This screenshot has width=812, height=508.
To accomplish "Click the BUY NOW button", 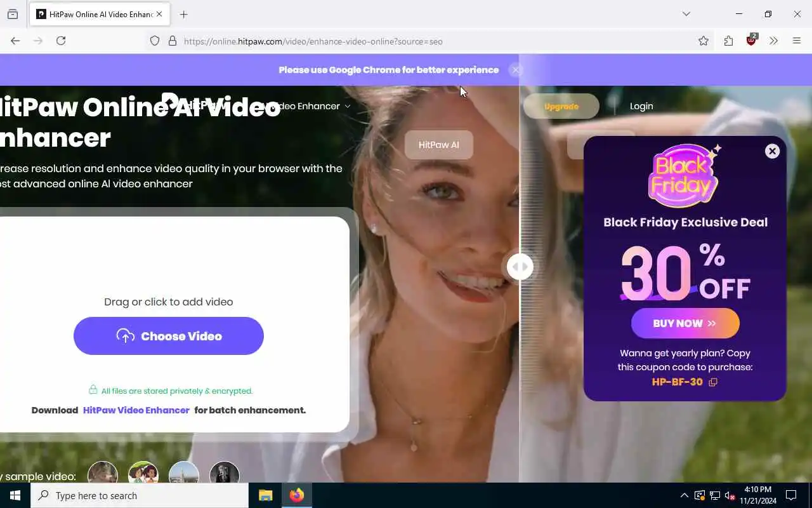I will tap(685, 323).
